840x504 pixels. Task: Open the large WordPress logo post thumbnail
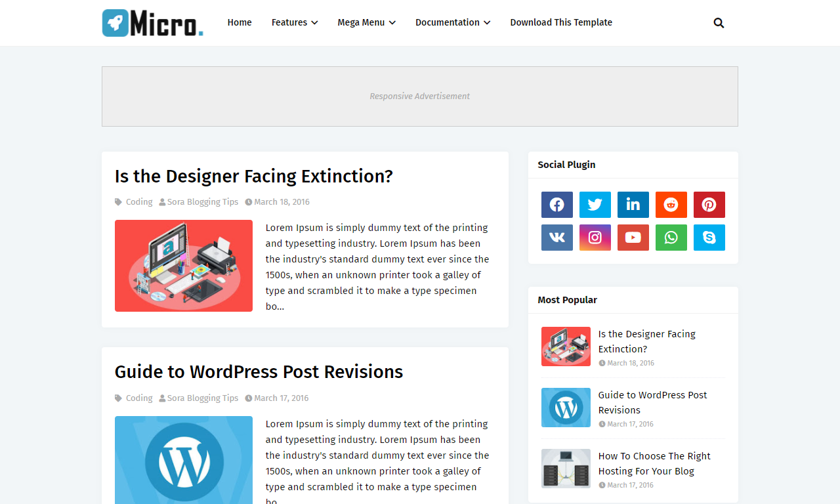tap(184, 460)
